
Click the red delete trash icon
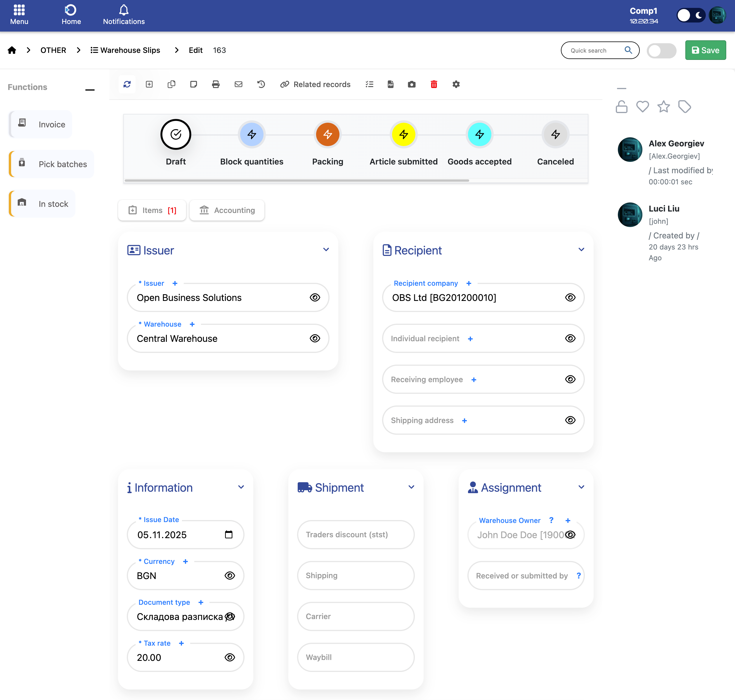click(434, 84)
